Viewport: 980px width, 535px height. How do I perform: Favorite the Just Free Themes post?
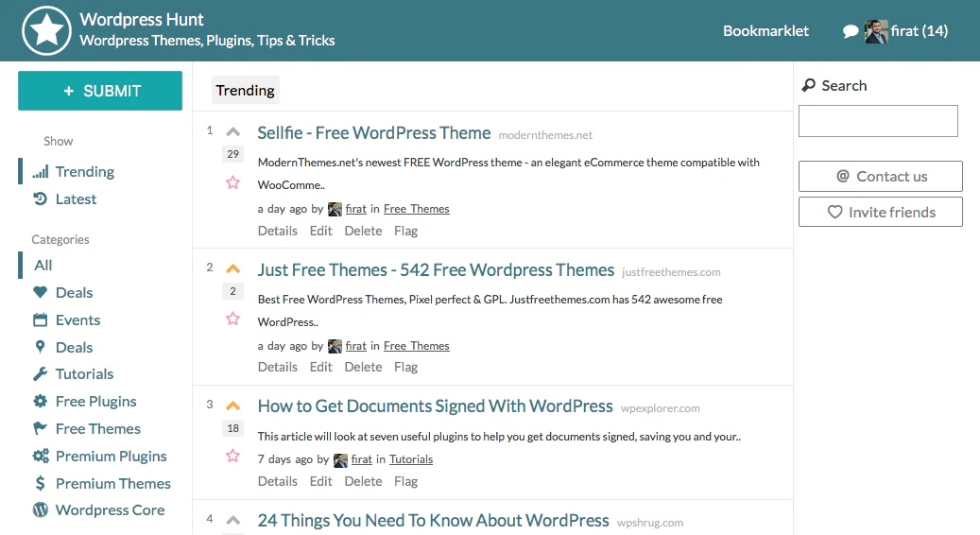232,319
